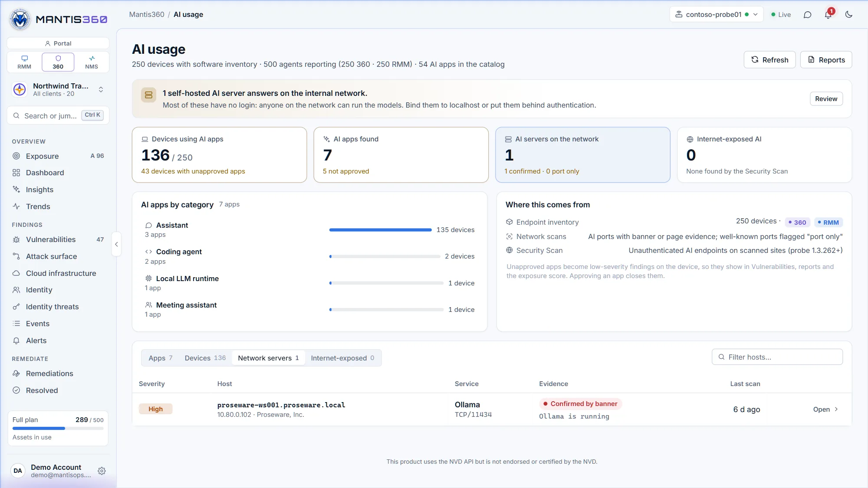The image size is (868, 488).
Task: Open Trends page
Action: click(58, 206)
